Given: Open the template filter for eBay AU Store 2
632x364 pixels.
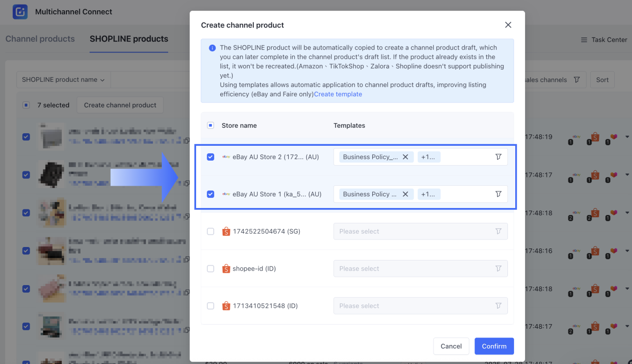Looking at the screenshot, I should 498,157.
